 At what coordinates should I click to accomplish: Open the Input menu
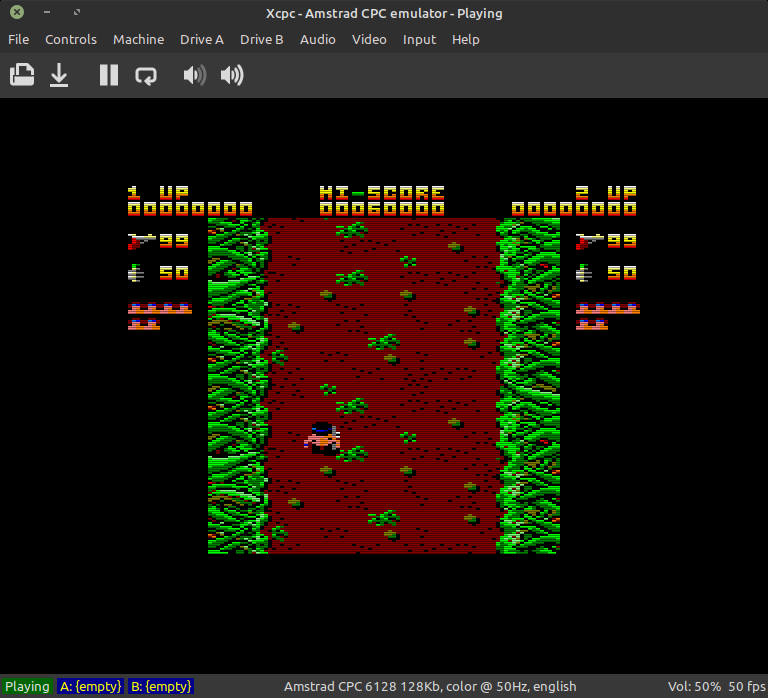pyautogui.click(x=419, y=40)
